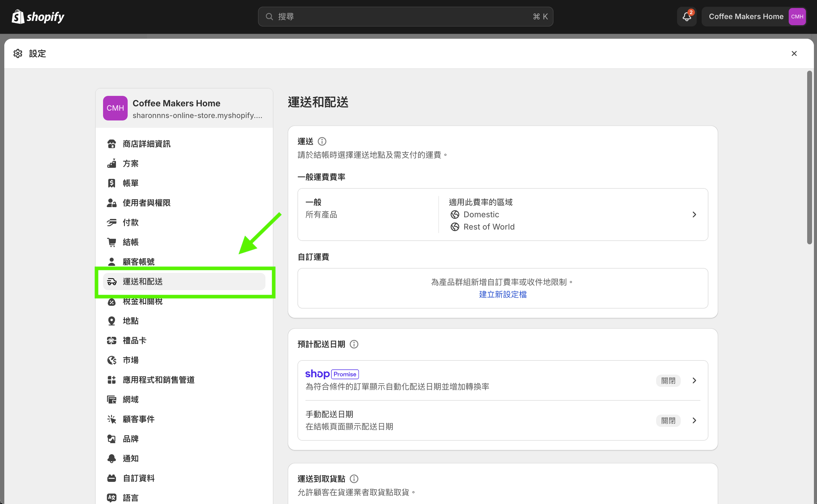The image size is (817, 504).
Task: Click 關閉 status badge for 手動配送日期
Action: coord(668,421)
